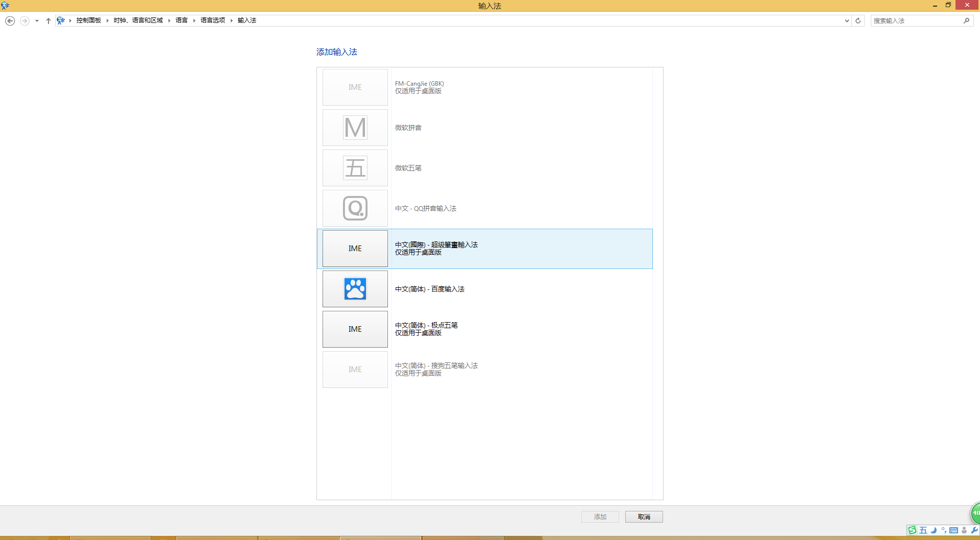Click the 中文(简体) - 极点五笔 label
Viewport: 980px width, 540px height.
[426, 326]
